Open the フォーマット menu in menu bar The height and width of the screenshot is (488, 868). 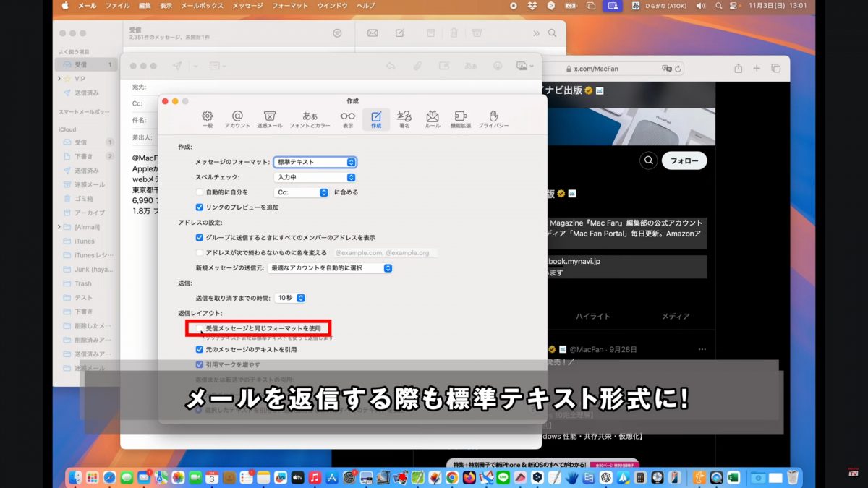290,6
